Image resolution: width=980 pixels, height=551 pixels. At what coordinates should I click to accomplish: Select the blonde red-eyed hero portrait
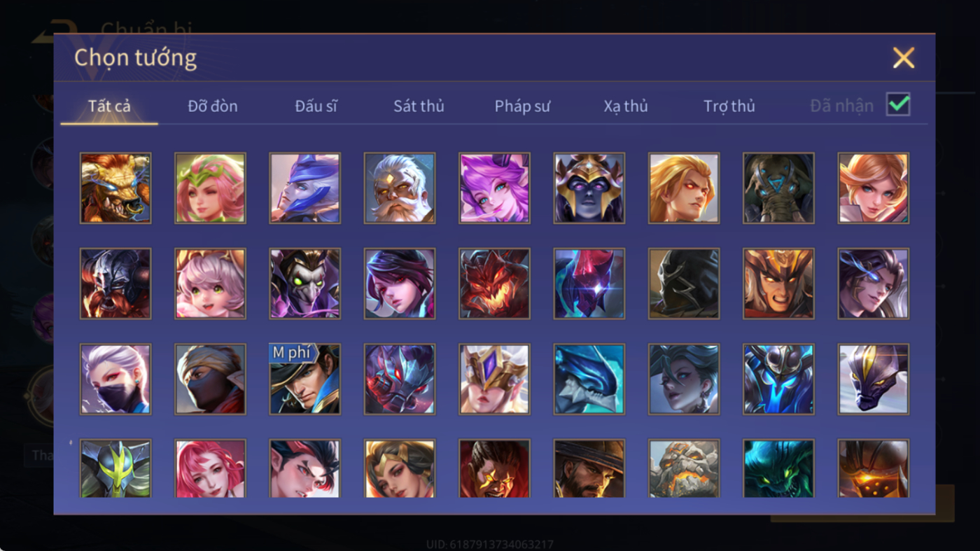click(x=684, y=188)
